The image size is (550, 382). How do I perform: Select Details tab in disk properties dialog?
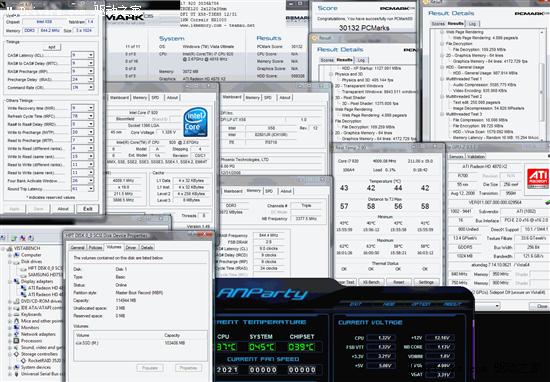(147, 247)
